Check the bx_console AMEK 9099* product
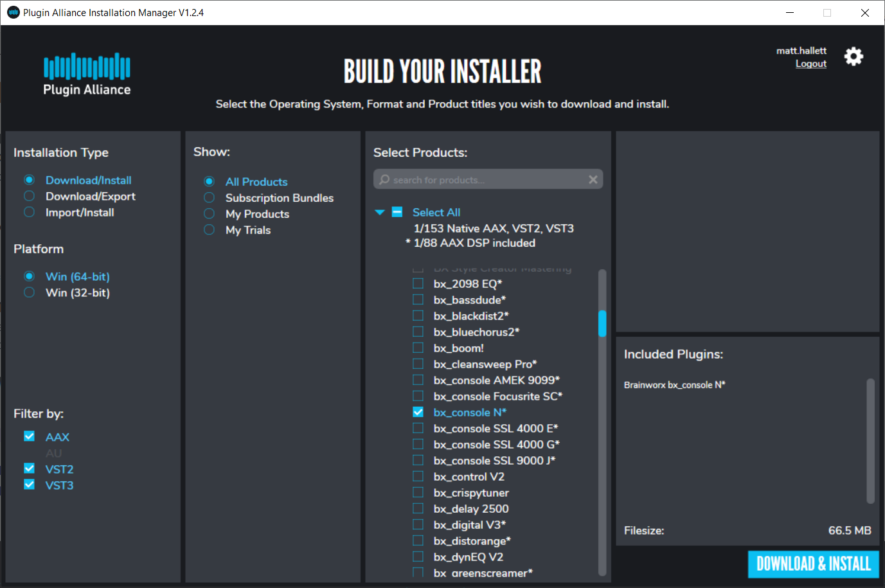This screenshot has height=588, width=885. (418, 380)
